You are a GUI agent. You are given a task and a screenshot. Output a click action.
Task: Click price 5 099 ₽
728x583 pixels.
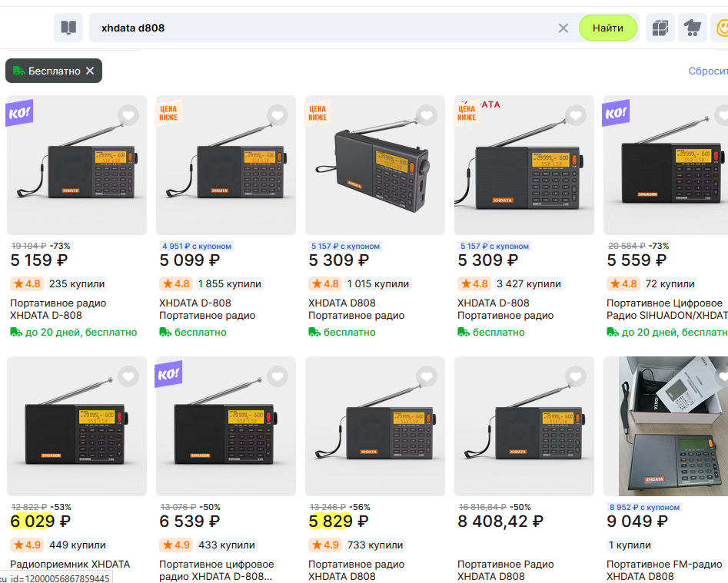tap(189, 260)
